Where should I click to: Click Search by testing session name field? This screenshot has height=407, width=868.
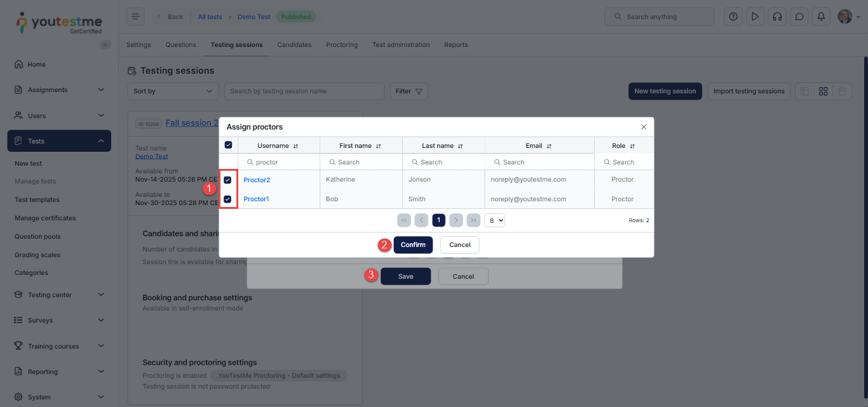pos(304,91)
